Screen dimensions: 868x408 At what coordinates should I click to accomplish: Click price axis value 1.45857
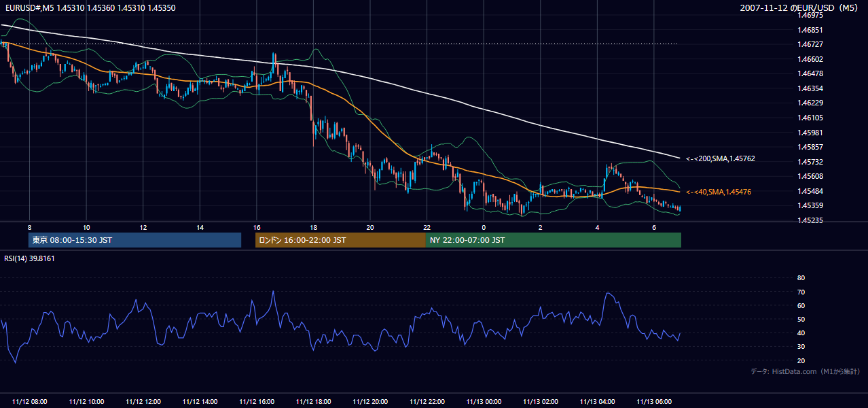(x=811, y=147)
